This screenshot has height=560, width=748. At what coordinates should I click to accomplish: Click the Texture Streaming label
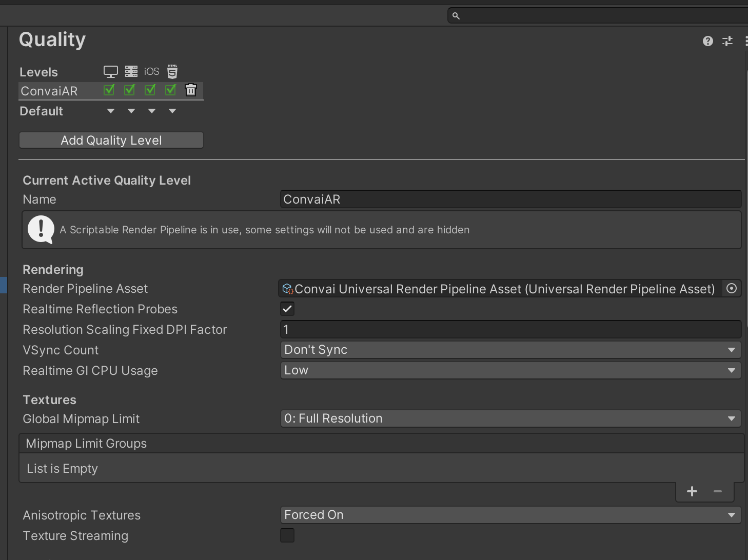tap(75, 536)
